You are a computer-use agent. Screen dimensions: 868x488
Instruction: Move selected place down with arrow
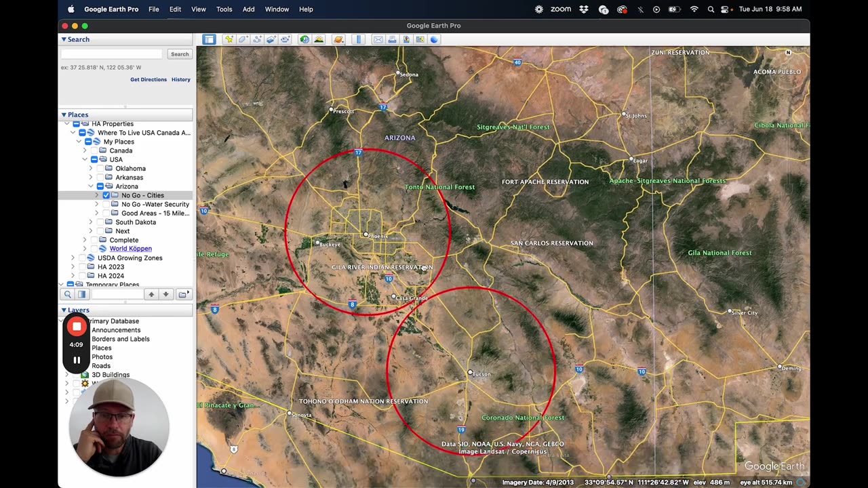click(165, 294)
